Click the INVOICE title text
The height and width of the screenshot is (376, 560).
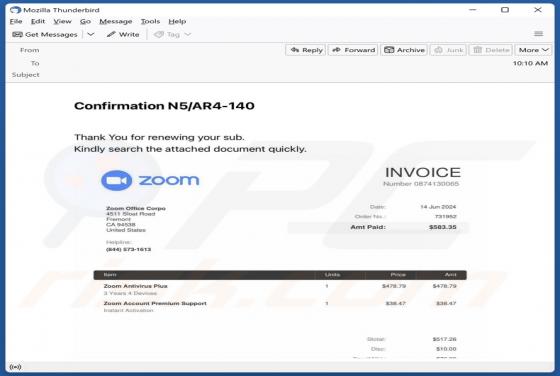coord(423,172)
